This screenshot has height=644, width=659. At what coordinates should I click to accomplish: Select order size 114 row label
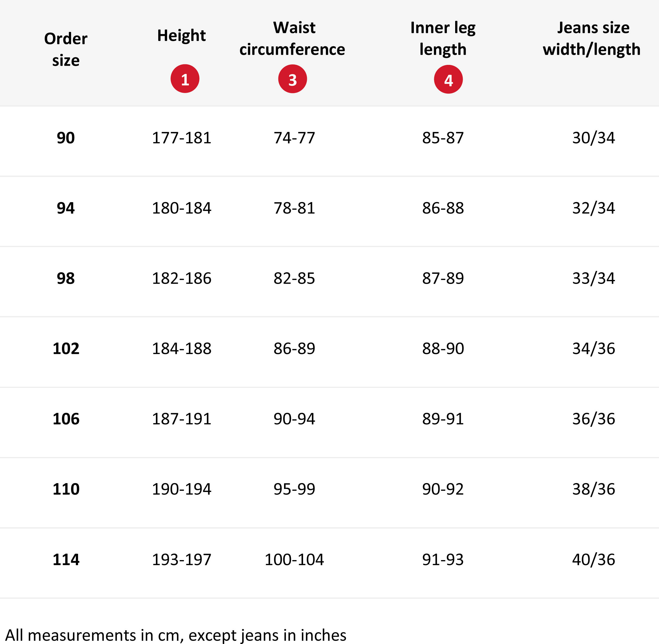tap(66, 559)
